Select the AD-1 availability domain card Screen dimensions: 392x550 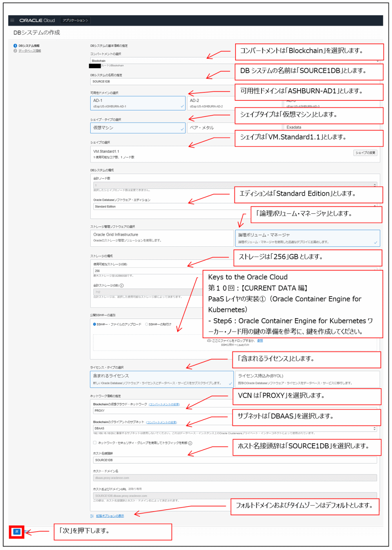(138, 103)
